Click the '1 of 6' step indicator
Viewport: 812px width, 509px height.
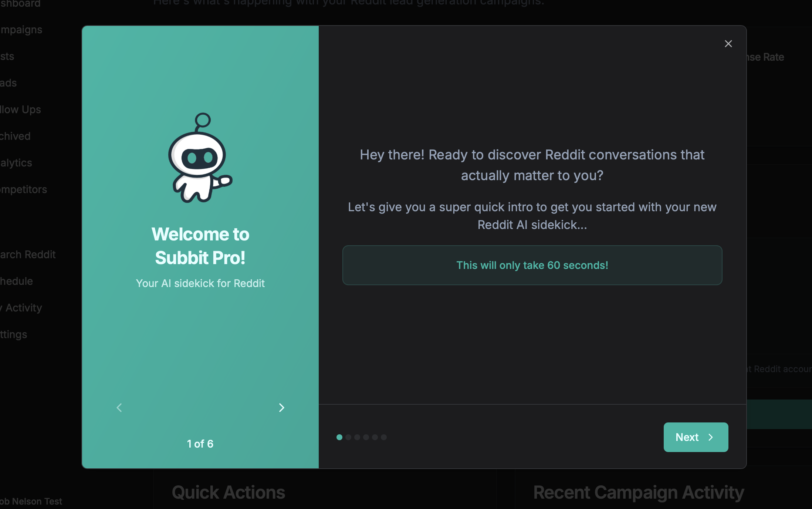pos(200,444)
